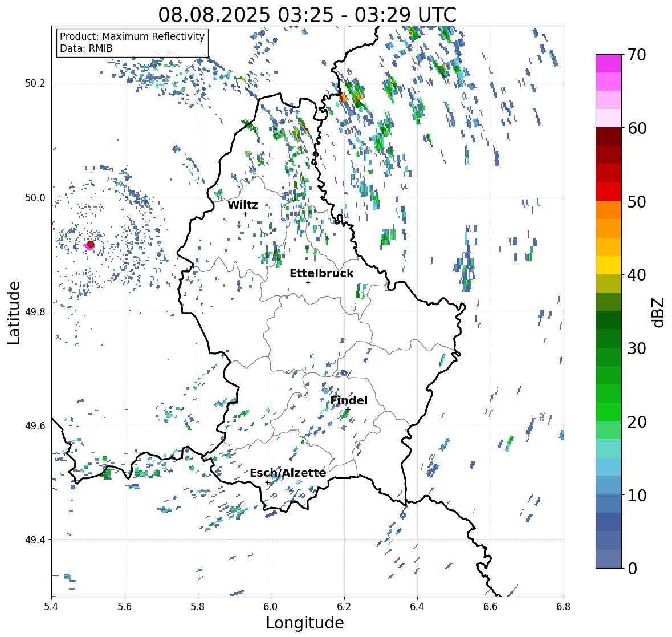Click the 6.0 longitude tick label

(271, 607)
